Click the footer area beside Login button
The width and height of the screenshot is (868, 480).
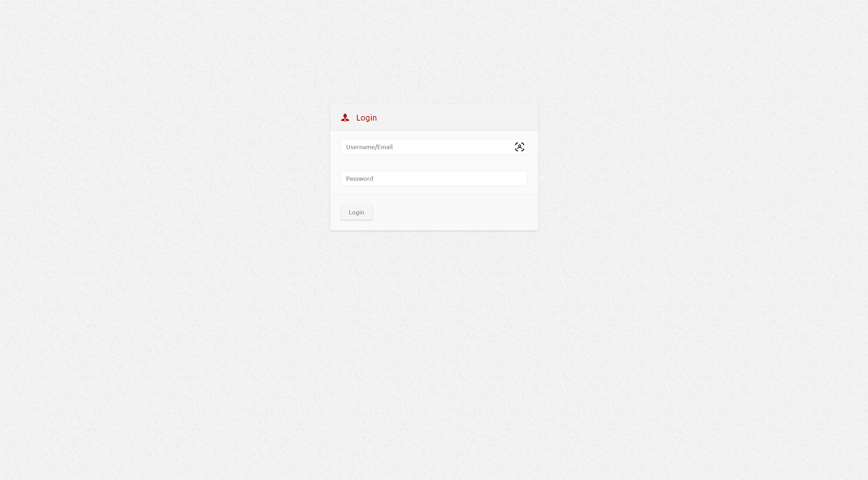(455, 212)
